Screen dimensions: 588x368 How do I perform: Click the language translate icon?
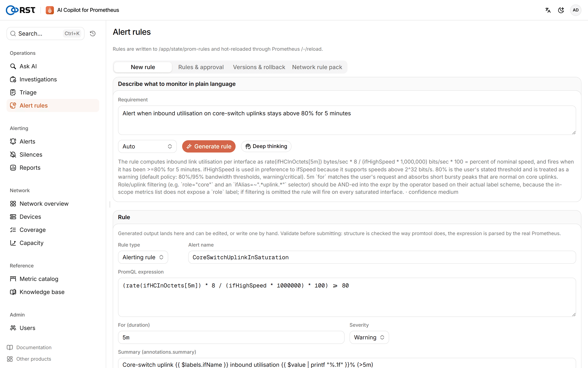pyautogui.click(x=548, y=10)
